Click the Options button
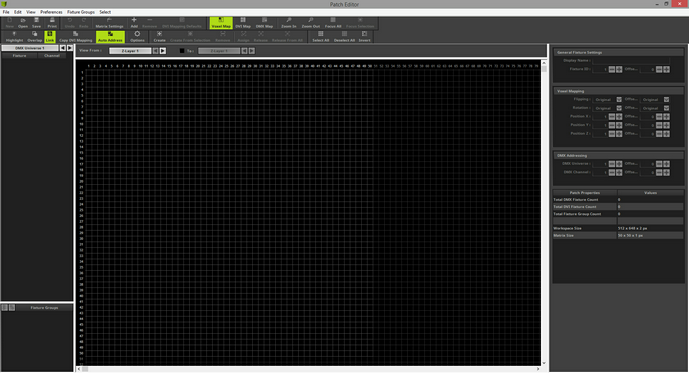The width and height of the screenshot is (689, 373). click(x=137, y=37)
